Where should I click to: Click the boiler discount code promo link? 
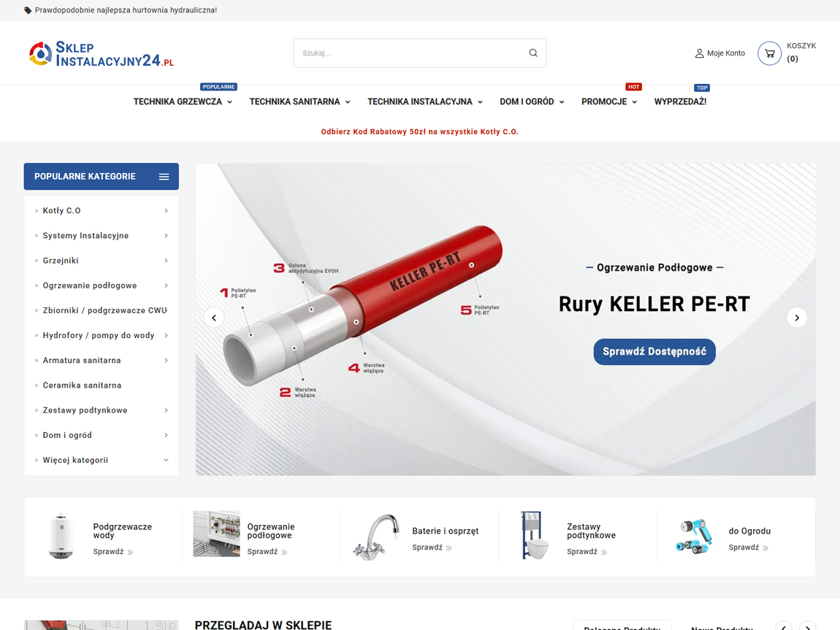419,131
